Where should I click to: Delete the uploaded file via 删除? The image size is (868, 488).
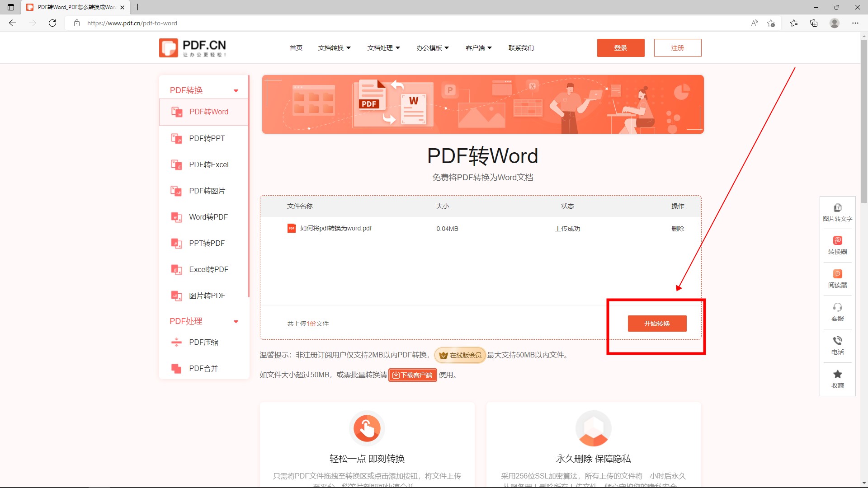[x=678, y=229]
